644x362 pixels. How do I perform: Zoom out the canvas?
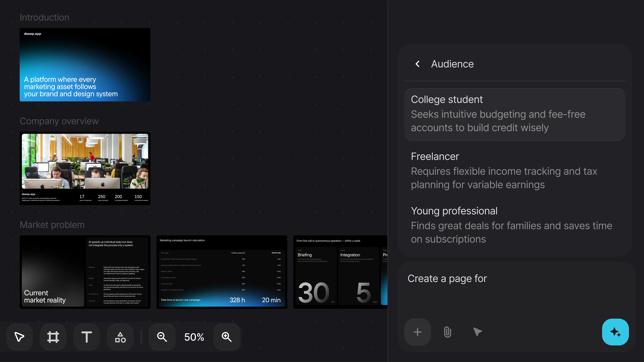[x=162, y=337]
